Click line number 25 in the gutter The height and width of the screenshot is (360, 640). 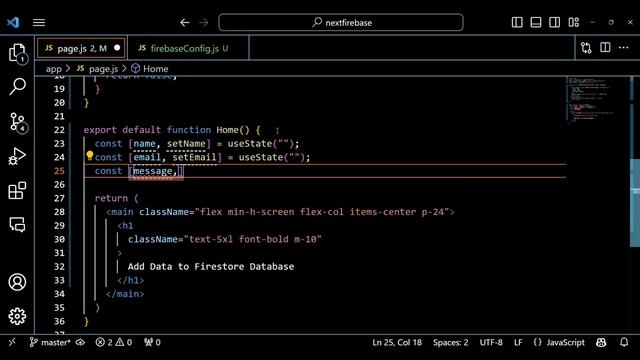[59, 171]
